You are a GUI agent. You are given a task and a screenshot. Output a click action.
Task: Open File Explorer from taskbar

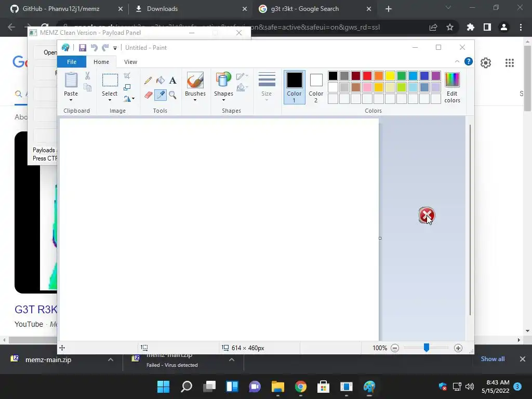pos(277,387)
